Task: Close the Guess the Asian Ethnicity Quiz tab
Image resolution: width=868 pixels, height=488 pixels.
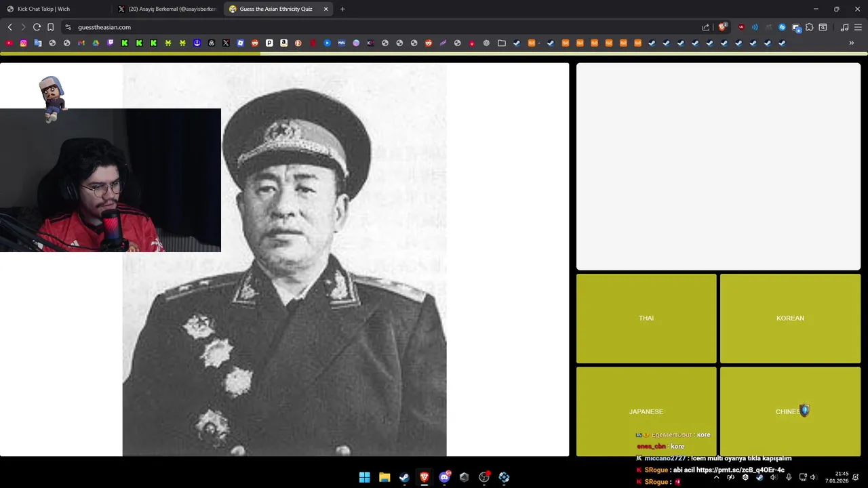Action: point(325,9)
